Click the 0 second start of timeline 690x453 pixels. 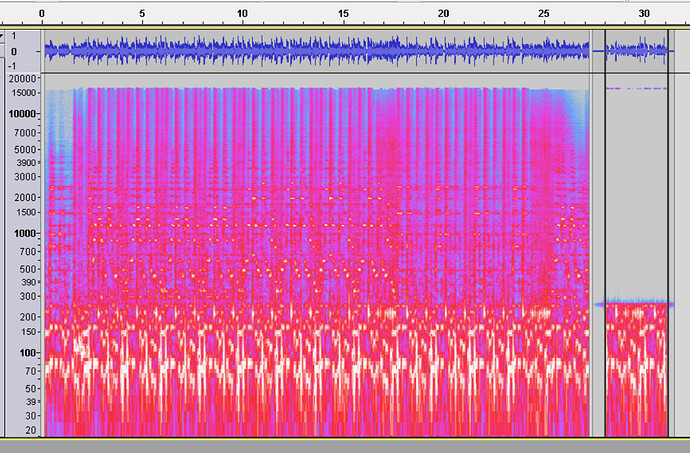[42, 14]
